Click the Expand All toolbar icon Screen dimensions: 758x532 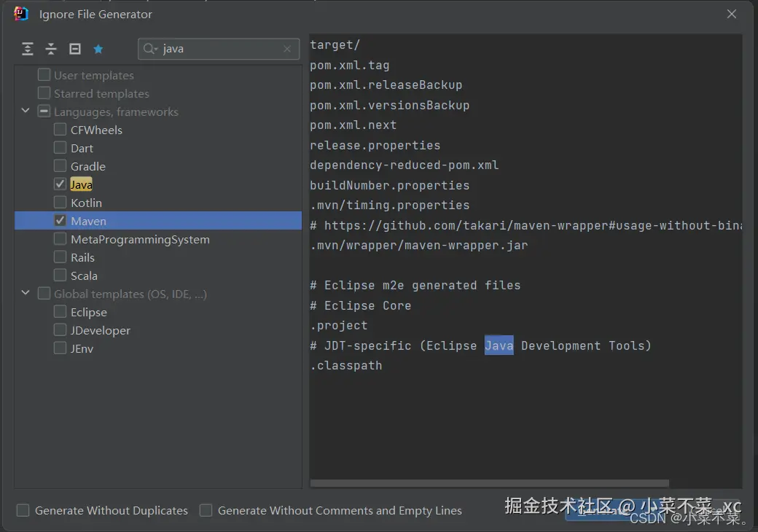(28, 49)
